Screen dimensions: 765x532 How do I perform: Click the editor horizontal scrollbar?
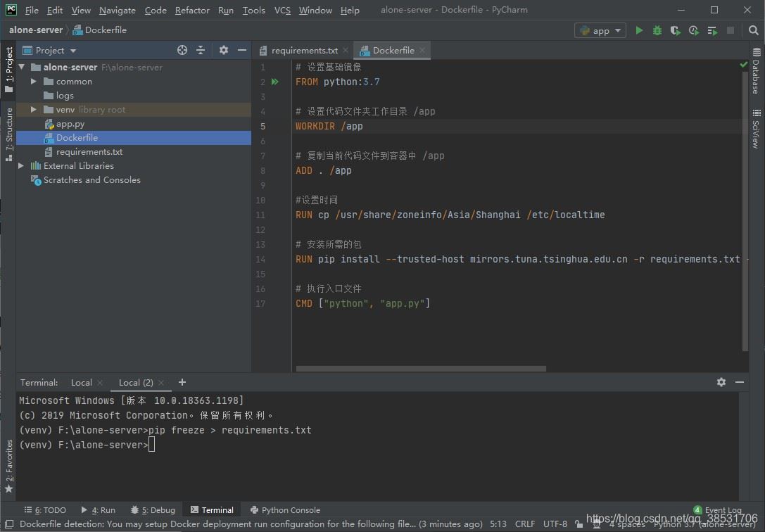coord(421,368)
